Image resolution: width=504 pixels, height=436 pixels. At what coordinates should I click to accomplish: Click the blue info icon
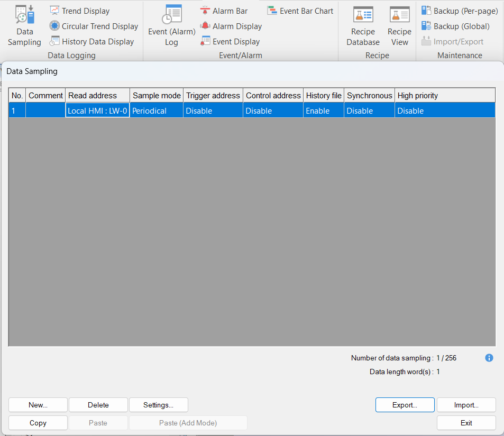tap(489, 358)
